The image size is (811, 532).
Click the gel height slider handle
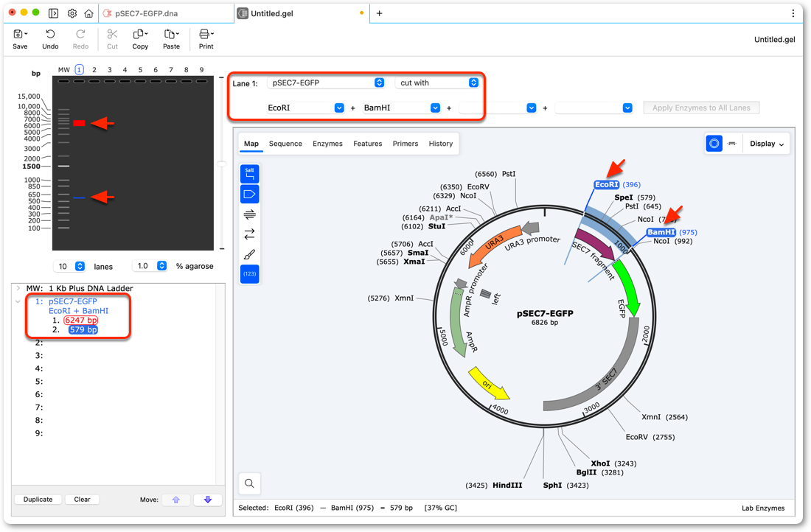pos(222,164)
